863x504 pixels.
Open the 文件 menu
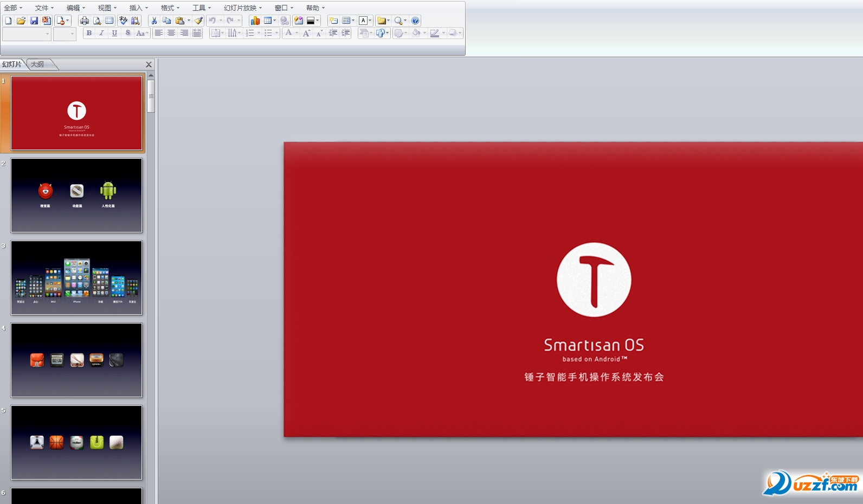[44, 8]
